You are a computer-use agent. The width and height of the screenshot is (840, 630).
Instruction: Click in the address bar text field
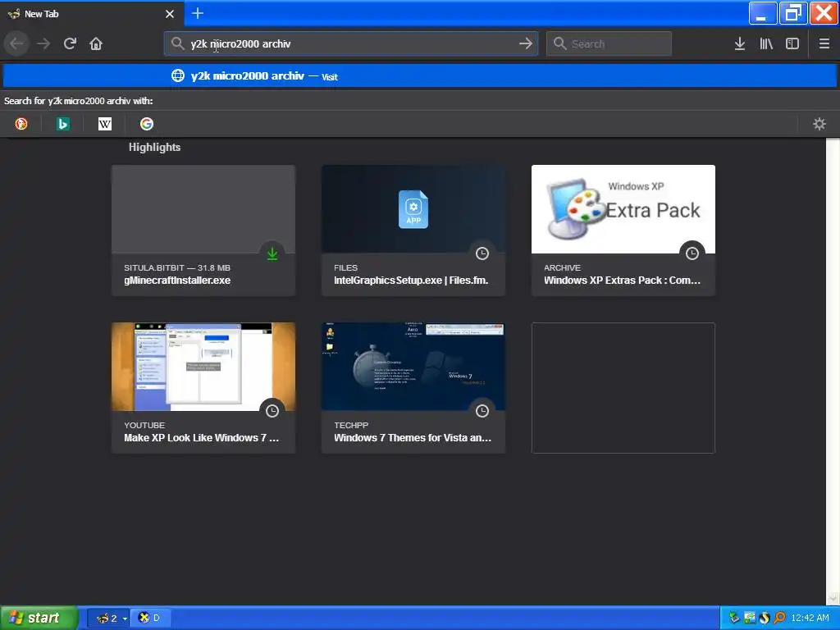tap(351, 43)
